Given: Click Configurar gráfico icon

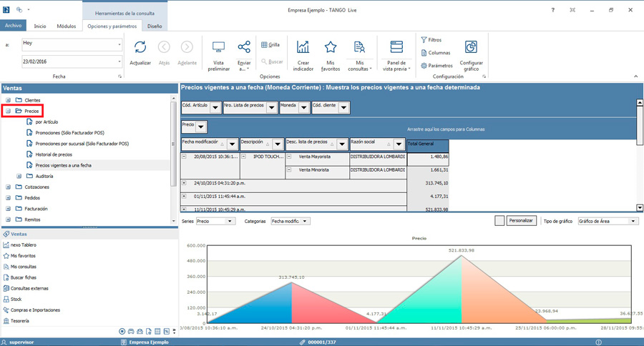Looking at the screenshot, I should click(471, 46).
